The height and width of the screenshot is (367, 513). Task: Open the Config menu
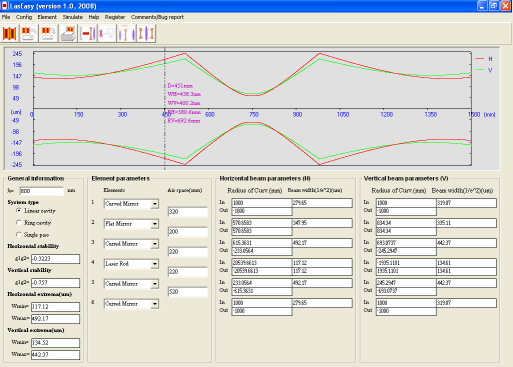(24, 17)
